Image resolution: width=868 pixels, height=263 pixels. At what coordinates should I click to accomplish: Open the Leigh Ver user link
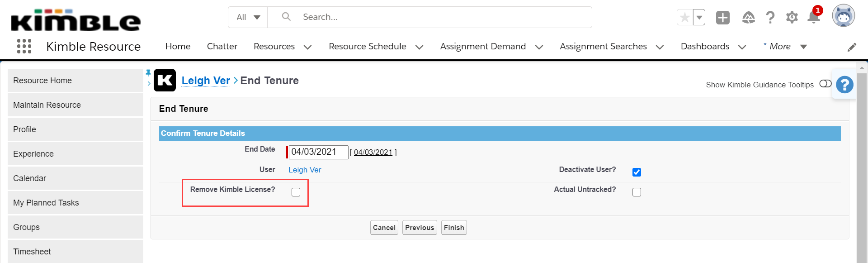[305, 170]
